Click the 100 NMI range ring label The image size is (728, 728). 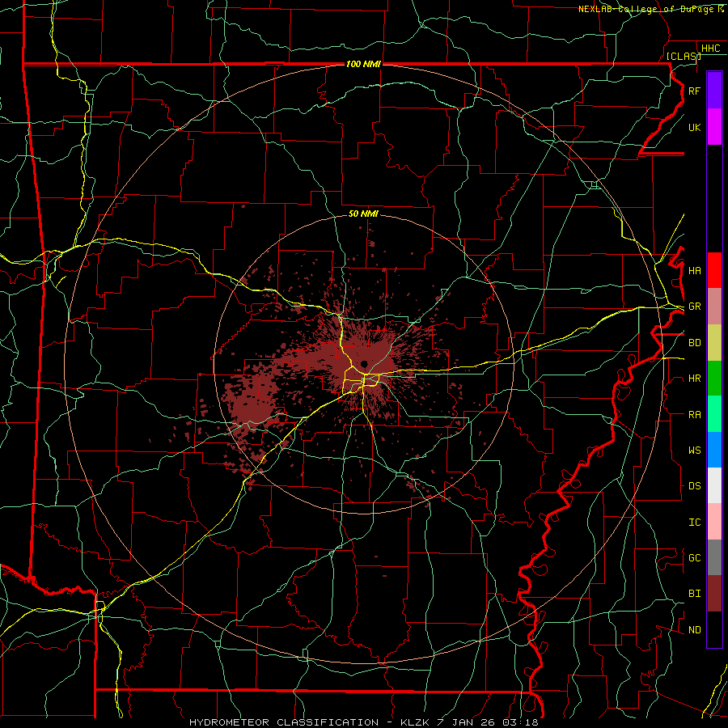pyautogui.click(x=363, y=64)
